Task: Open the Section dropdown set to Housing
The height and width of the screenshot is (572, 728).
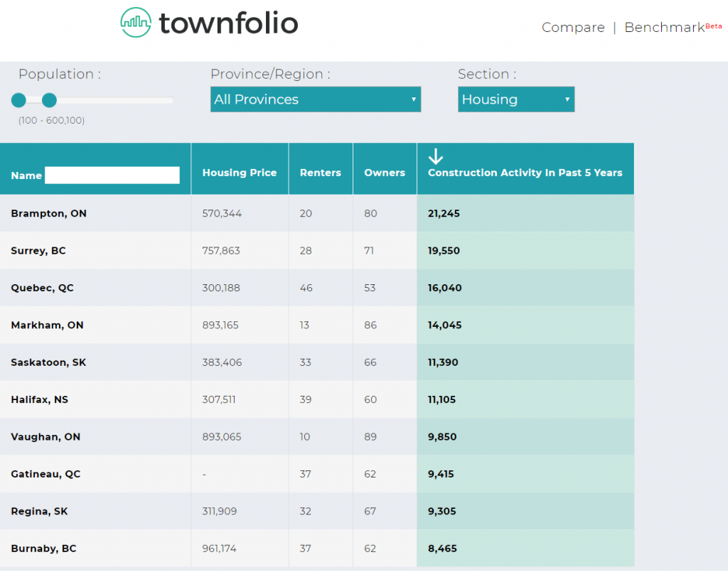Action: point(515,99)
